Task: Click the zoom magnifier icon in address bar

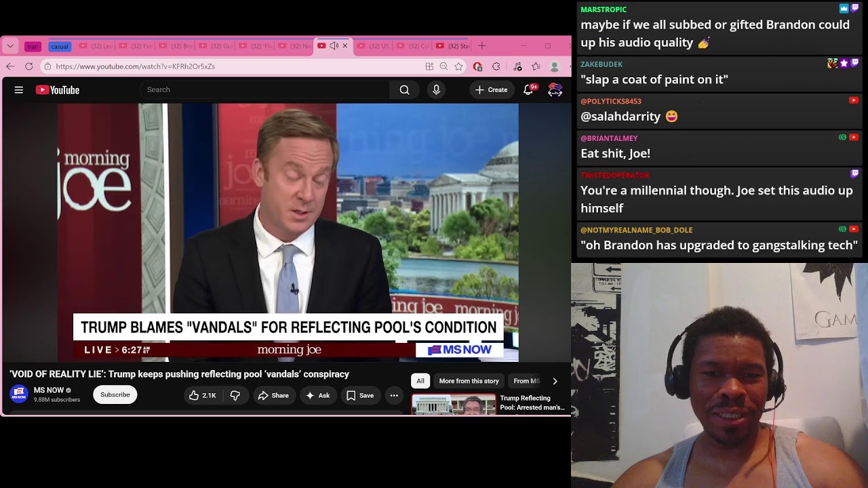Action: [x=443, y=66]
